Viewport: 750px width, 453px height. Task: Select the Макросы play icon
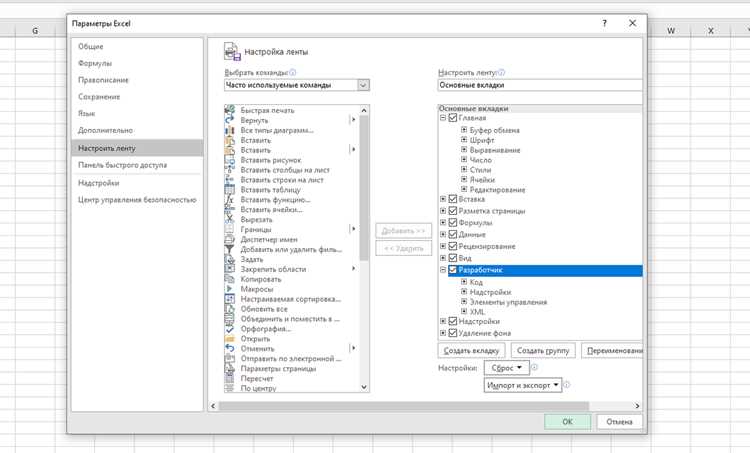point(230,289)
